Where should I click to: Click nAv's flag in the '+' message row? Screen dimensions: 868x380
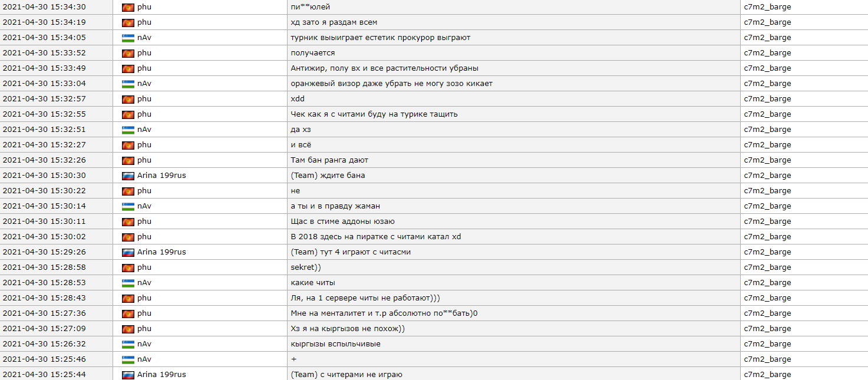click(128, 359)
